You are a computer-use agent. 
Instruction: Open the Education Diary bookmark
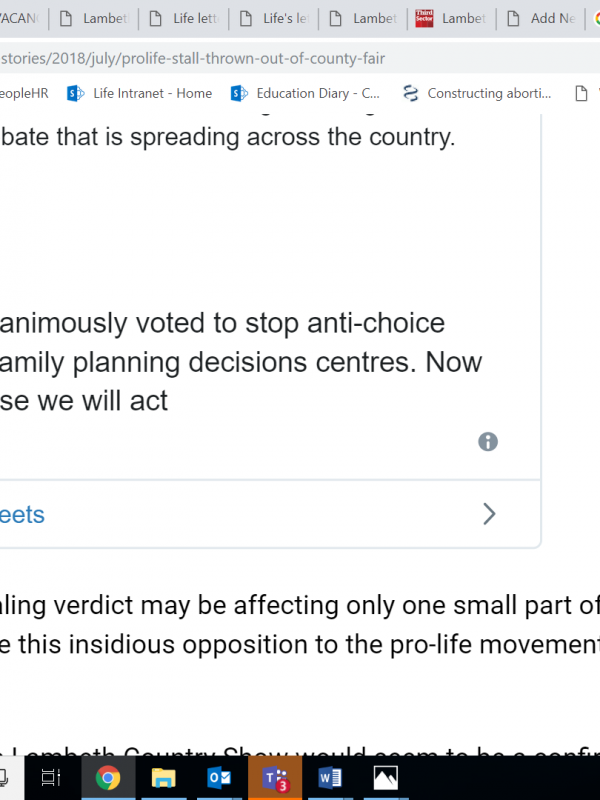coord(306,93)
